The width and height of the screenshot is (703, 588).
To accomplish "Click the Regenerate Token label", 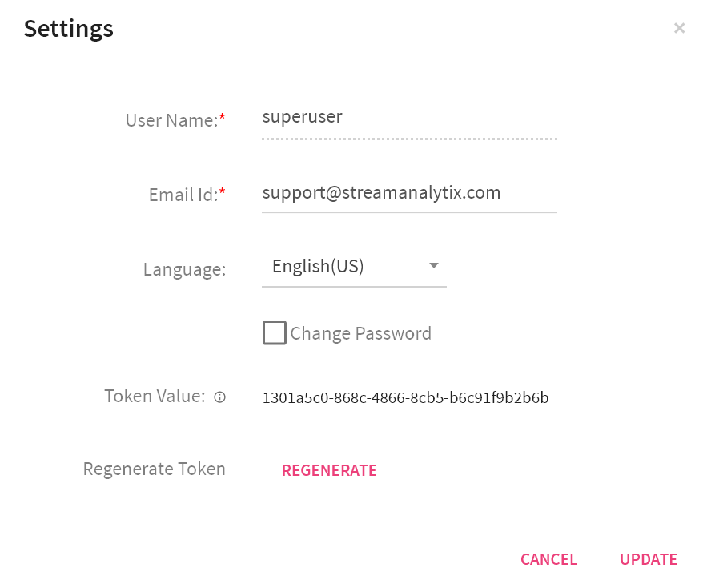I will [x=154, y=469].
